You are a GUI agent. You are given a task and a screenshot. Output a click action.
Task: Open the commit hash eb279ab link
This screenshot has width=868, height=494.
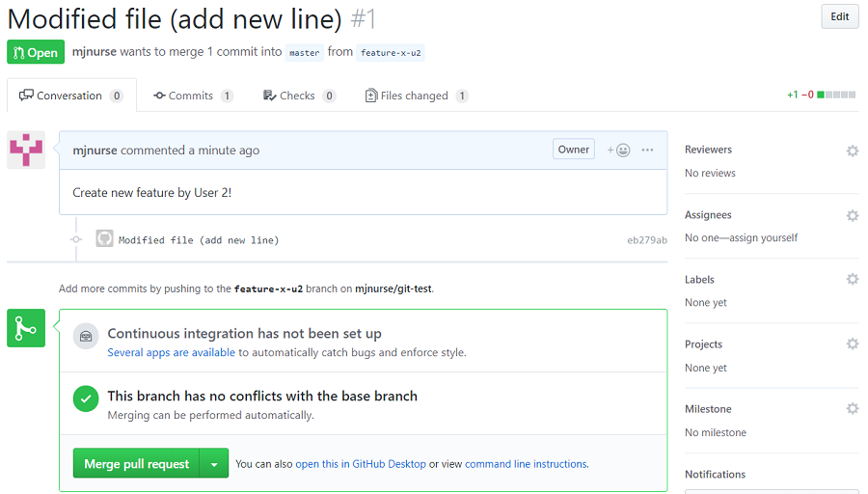click(646, 240)
